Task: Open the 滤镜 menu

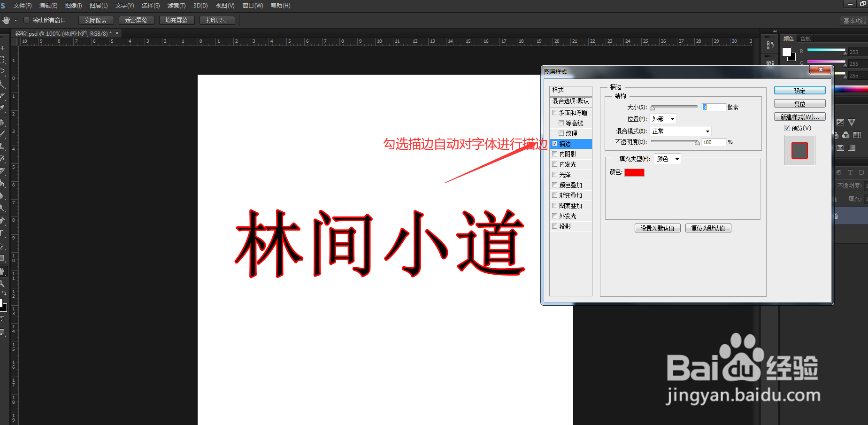Action: (x=176, y=6)
